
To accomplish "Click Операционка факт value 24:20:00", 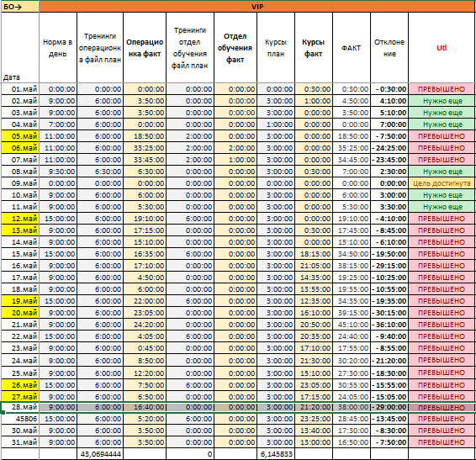I will (x=145, y=325).
